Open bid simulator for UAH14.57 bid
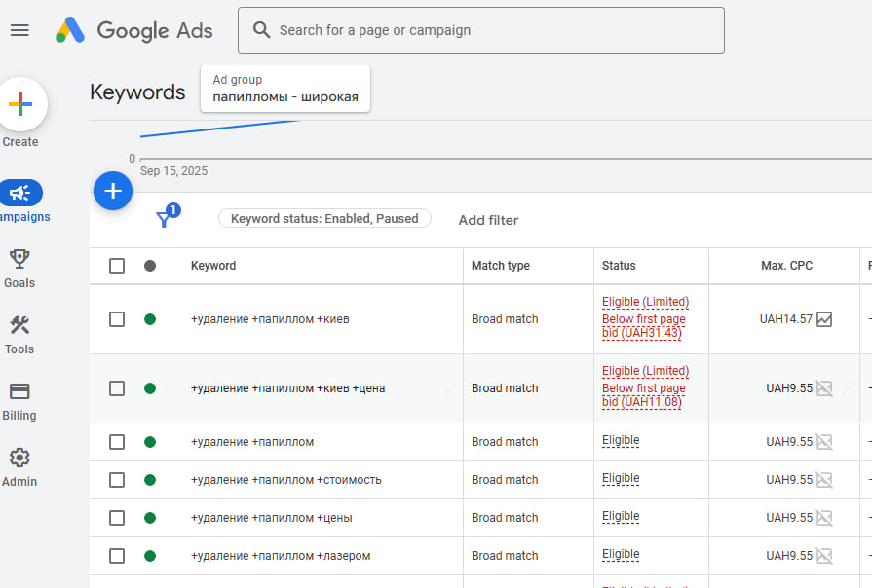The width and height of the screenshot is (872, 588). pyautogui.click(x=824, y=319)
